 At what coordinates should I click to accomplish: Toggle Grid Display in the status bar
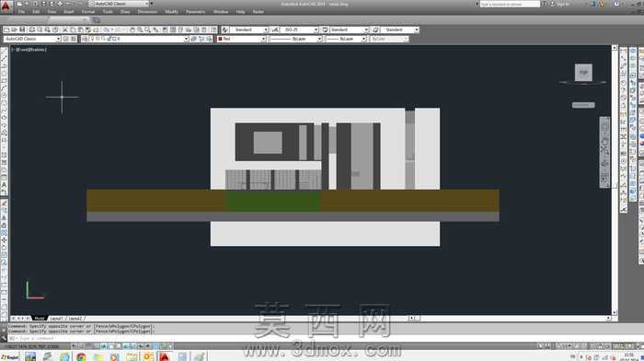pos(88,346)
